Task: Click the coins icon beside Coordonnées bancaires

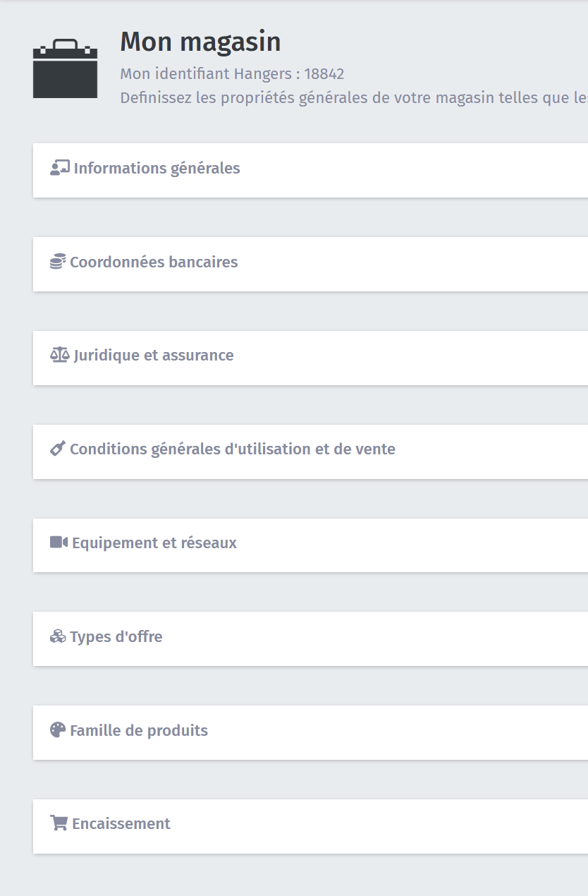Action: tap(58, 262)
